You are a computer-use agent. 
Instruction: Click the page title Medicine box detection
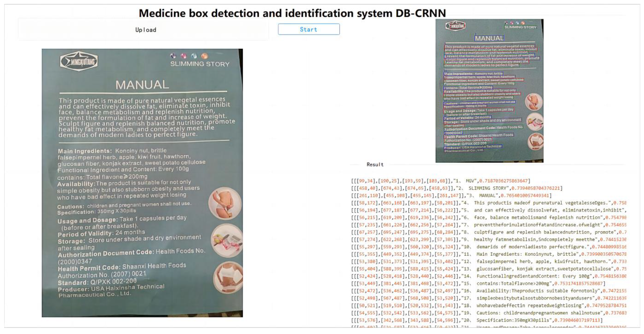coord(292,13)
